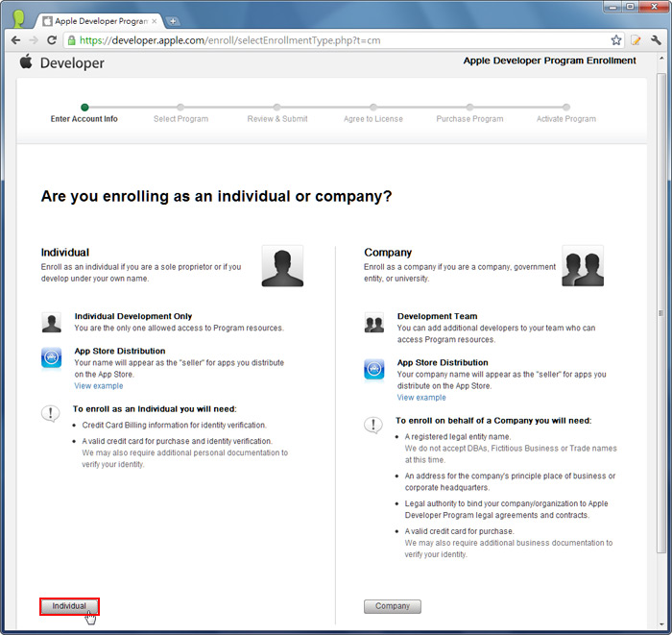Reload the page with the refresh icon

tap(52, 40)
